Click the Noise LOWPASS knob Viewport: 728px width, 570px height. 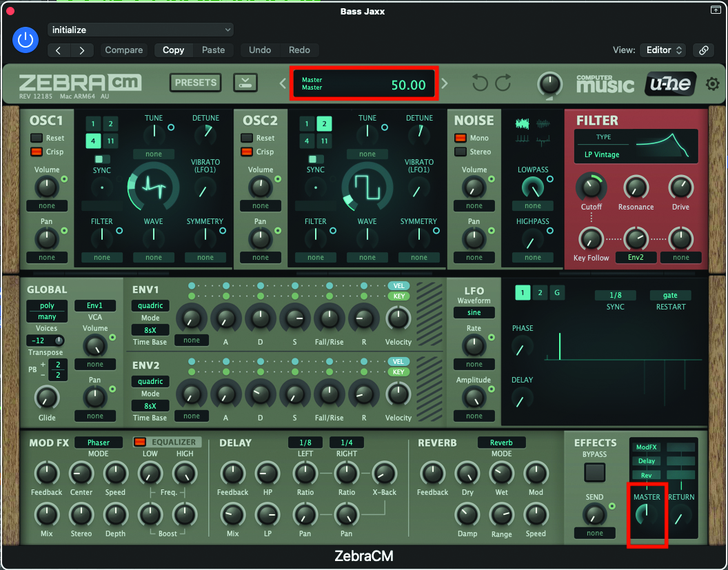tap(532, 187)
